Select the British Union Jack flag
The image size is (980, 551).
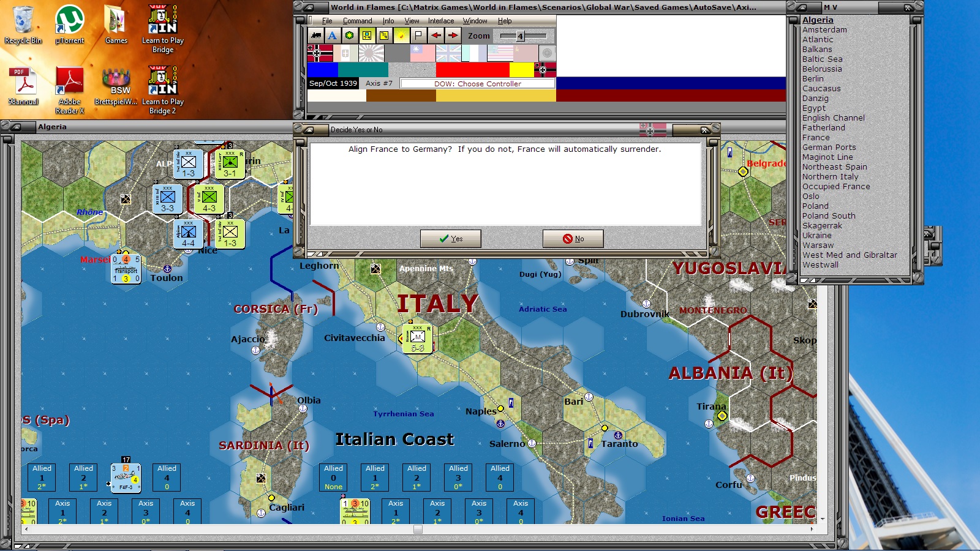(448, 53)
